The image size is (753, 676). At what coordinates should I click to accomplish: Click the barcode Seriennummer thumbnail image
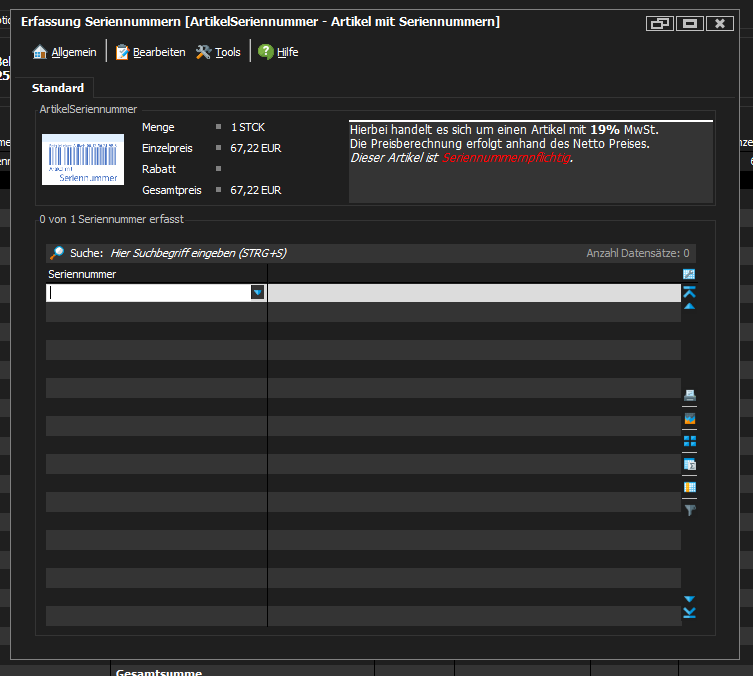pyautogui.click(x=83, y=159)
